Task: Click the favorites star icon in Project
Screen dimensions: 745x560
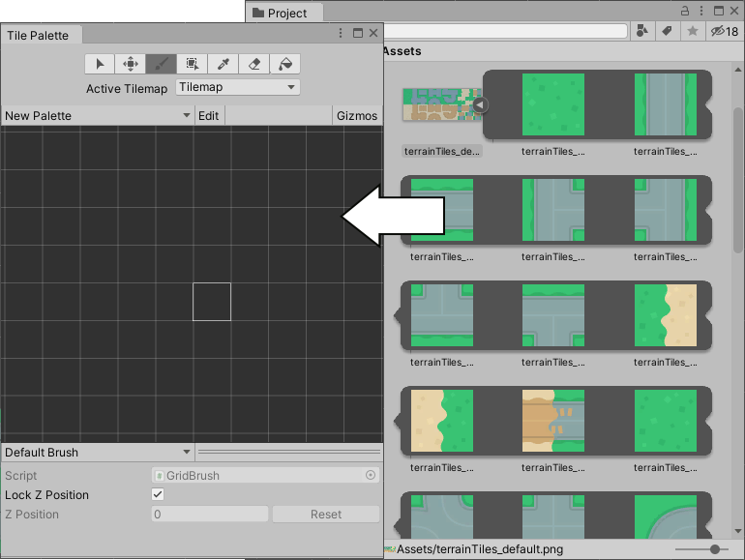Action: coord(693,32)
